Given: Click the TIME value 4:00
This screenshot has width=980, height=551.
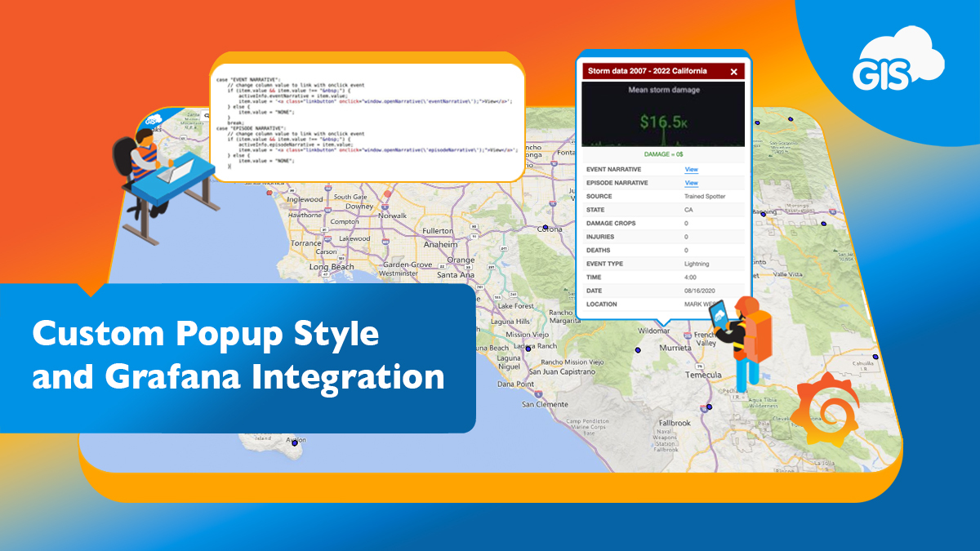Looking at the screenshot, I should (691, 278).
